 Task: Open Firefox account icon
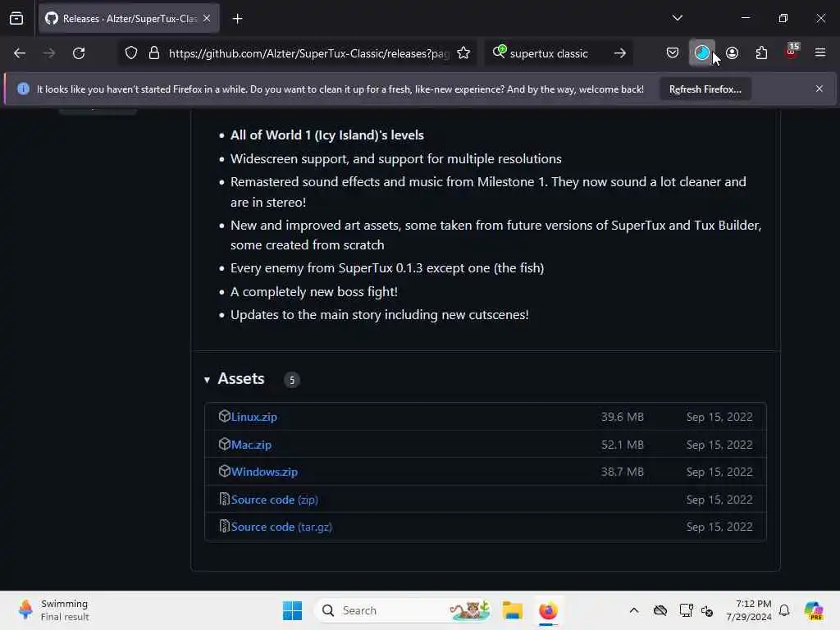pos(733,52)
